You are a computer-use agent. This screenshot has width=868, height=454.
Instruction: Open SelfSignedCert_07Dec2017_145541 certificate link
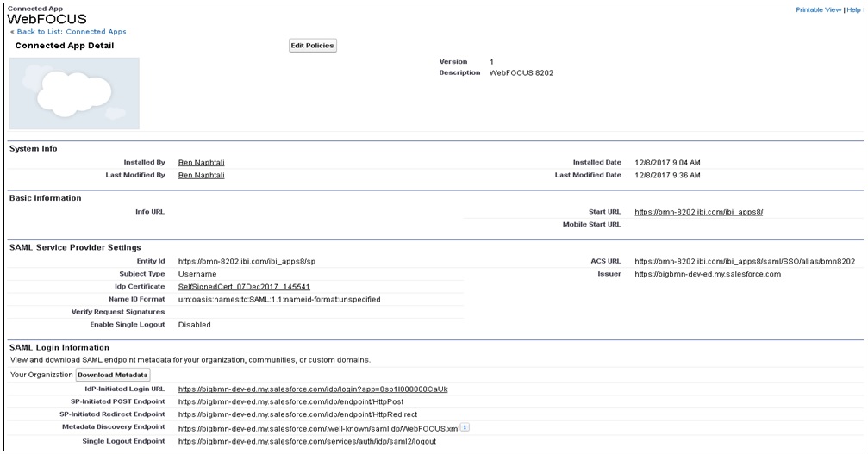(x=244, y=287)
